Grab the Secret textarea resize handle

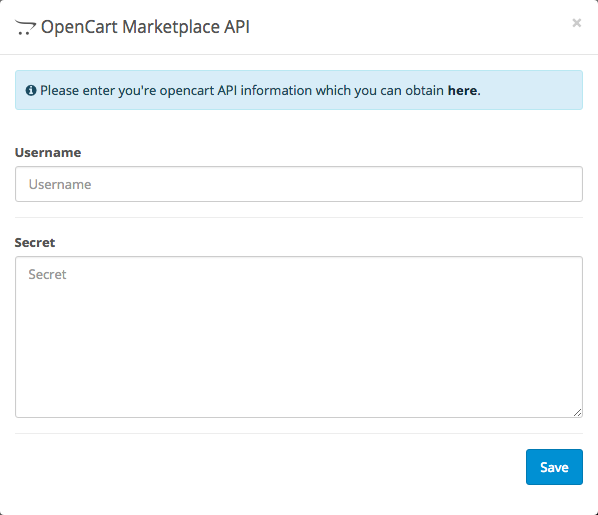pos(577,412)
